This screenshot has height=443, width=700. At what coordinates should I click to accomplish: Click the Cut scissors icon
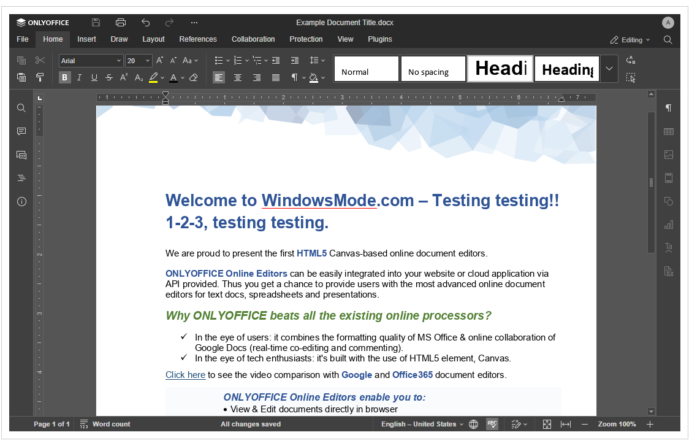click(40, 60)
